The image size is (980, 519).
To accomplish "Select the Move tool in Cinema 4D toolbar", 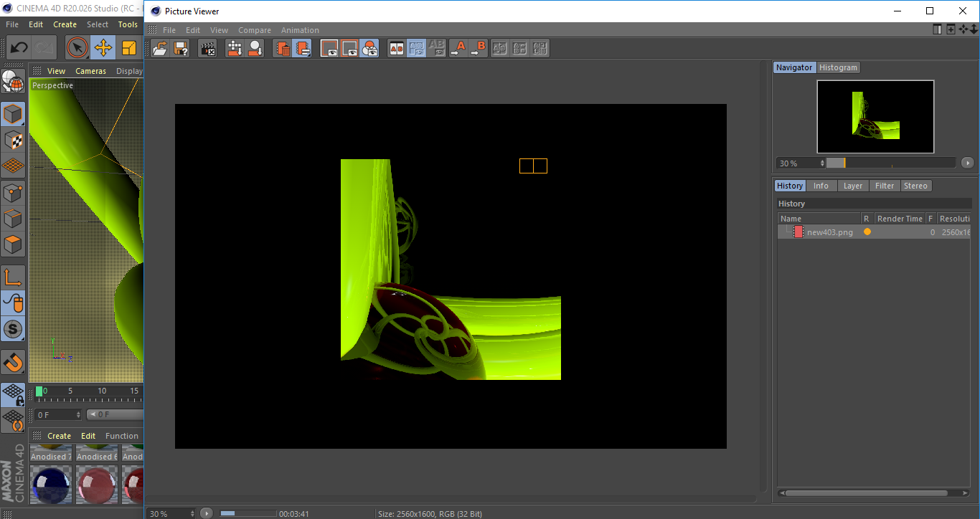I will pos(103,48).
